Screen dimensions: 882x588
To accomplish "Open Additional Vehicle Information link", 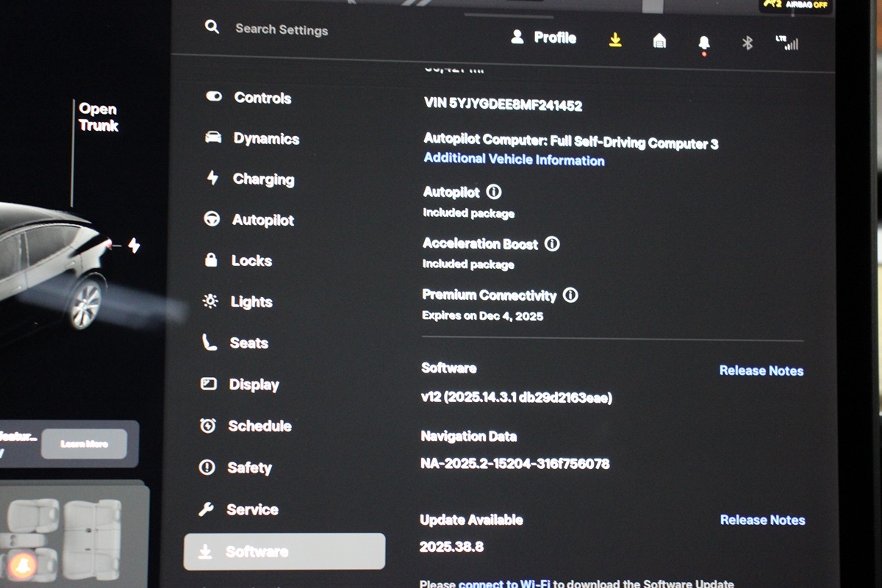I will 514,160.
